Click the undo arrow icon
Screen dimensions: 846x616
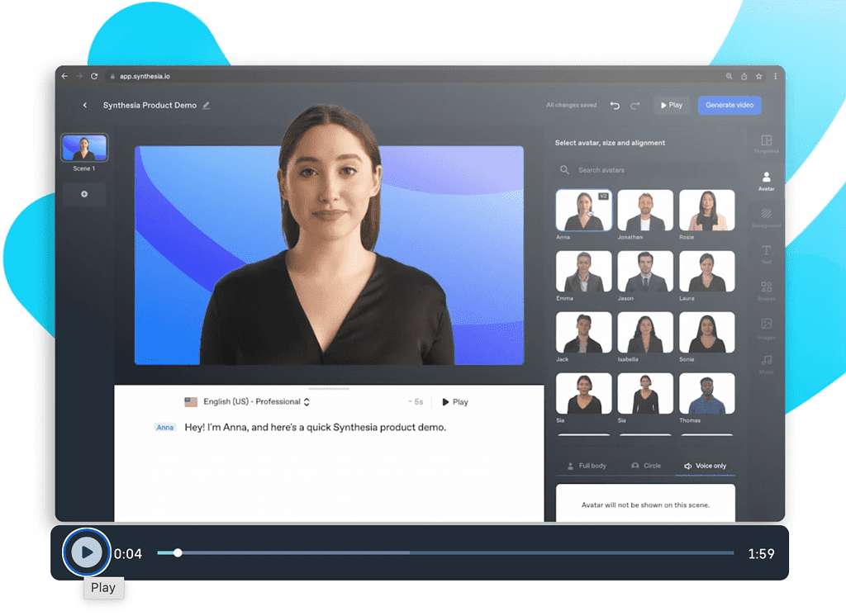pyautogui.click(x=615, y=106)
